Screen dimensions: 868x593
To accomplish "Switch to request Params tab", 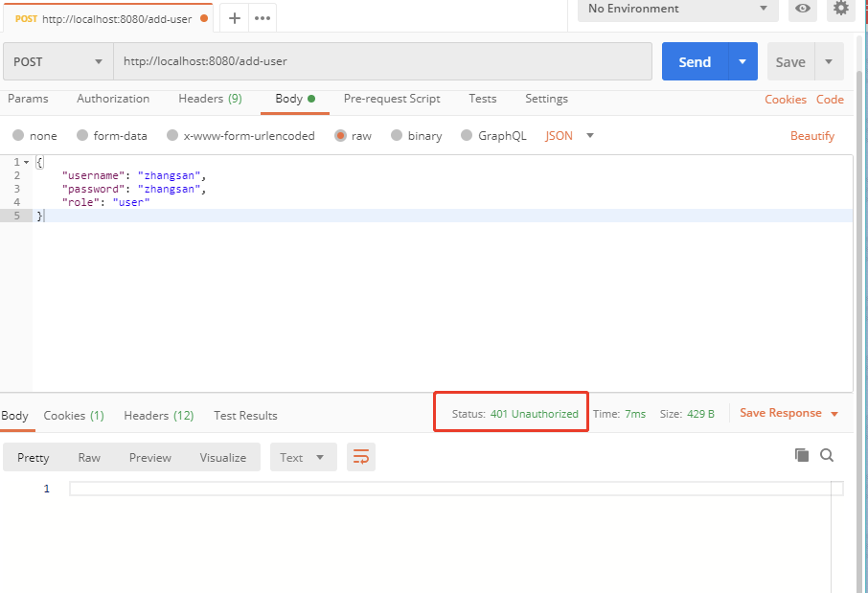I will click(x=28, y=99).
